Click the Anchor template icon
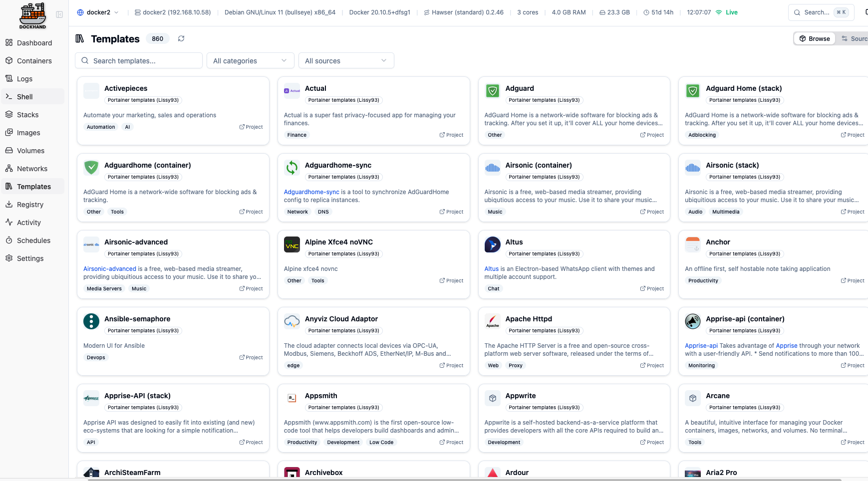Image resolution: width=868 pixels, height=481 pixels. 693,244
